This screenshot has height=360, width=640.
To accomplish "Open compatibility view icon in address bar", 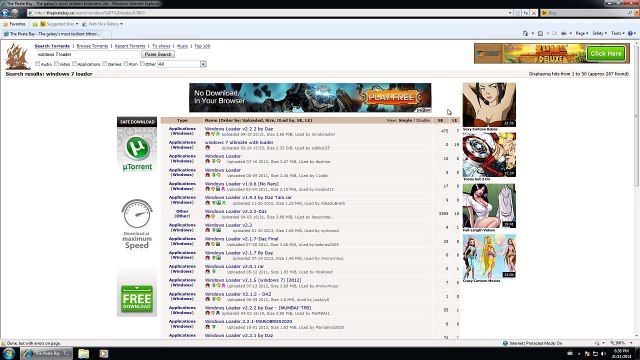I will click(x=518, y=13).
